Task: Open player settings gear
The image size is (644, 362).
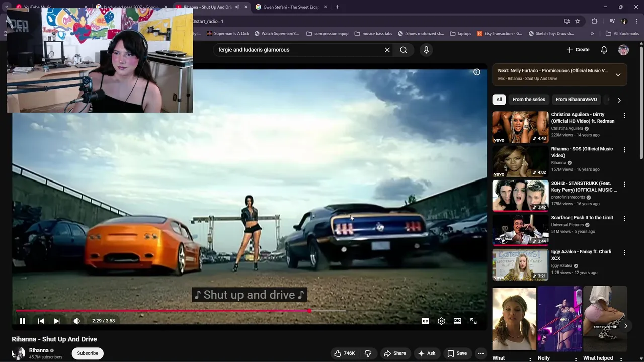Action: tap(441, 321)
